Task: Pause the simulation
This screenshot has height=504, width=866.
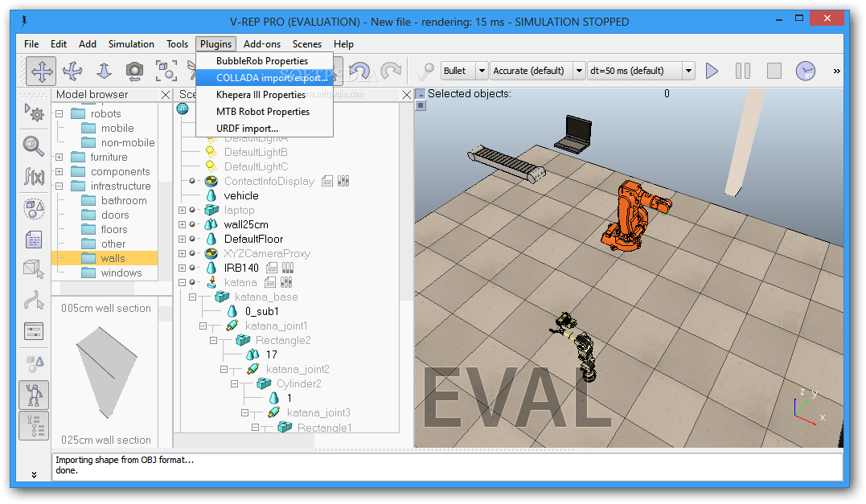Action: coord(743,71)
